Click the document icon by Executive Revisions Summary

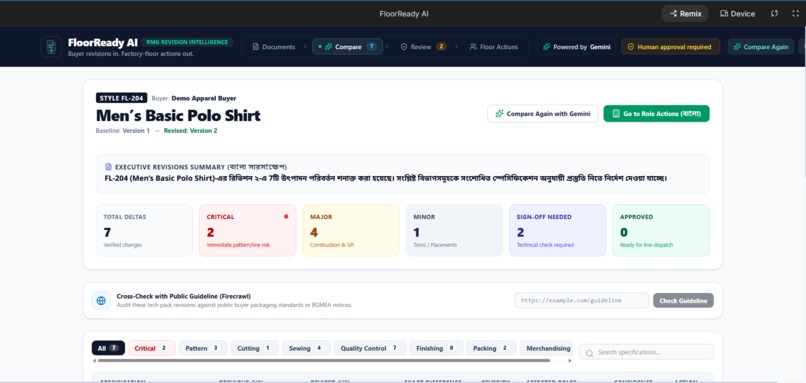click(x=108, y=167)
